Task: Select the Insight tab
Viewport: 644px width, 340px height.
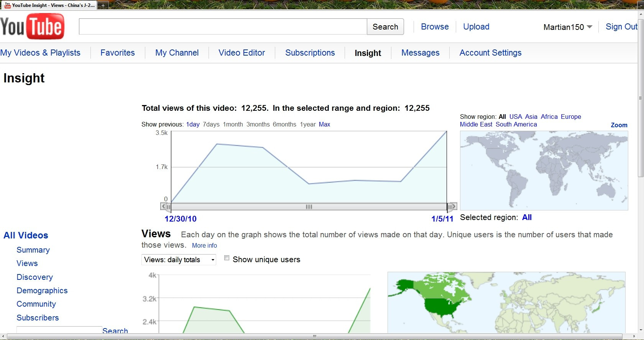Action: tap(368, 53)
